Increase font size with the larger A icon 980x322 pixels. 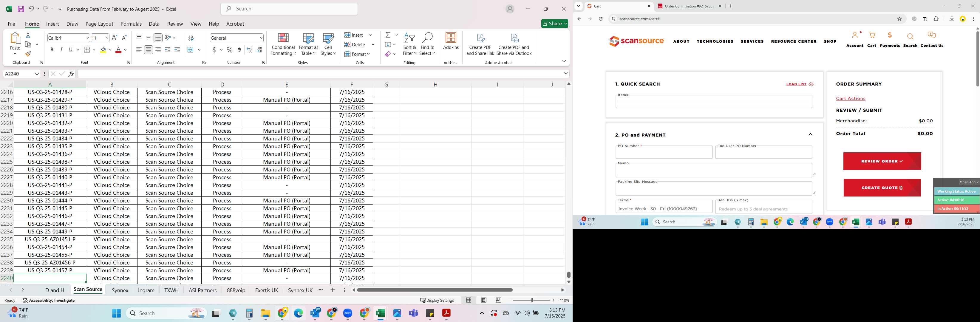tap(115, 38)
